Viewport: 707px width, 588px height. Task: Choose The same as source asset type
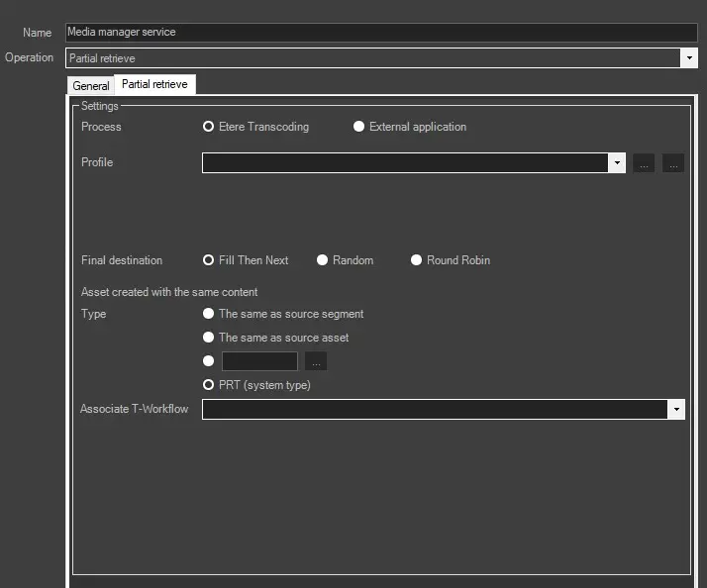(209, 338)
